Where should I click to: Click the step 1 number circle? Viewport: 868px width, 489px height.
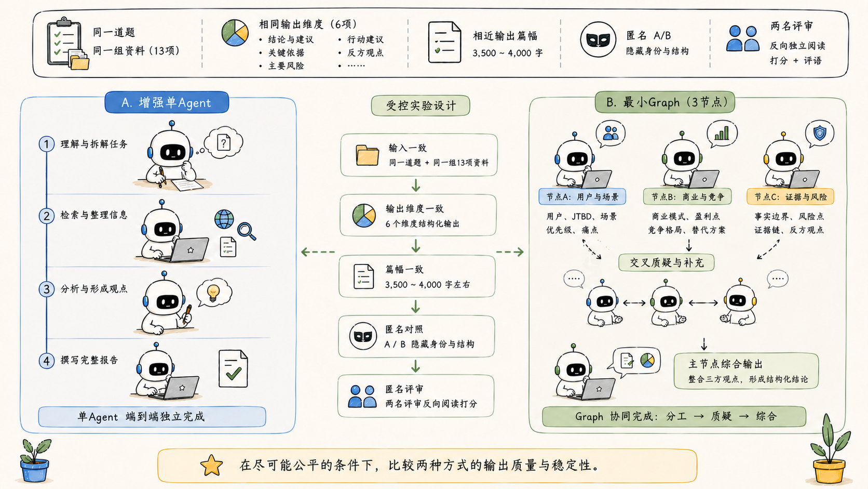[46, 144]
